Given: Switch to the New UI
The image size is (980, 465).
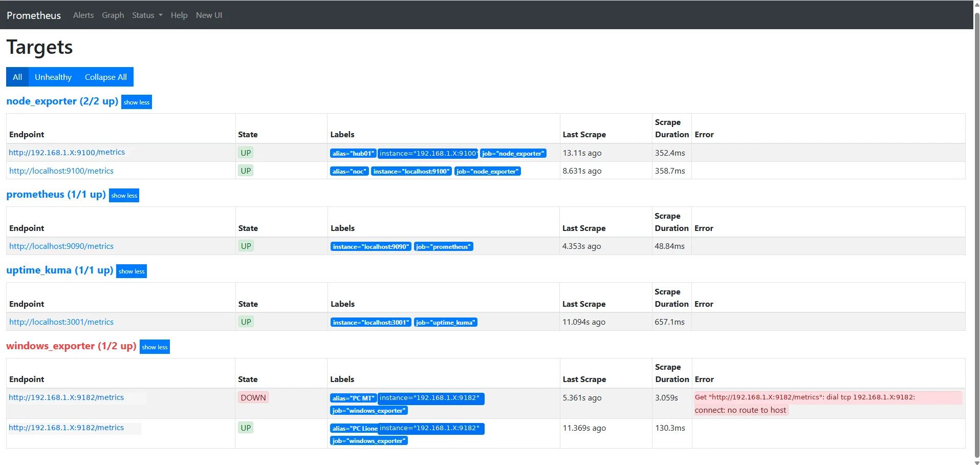Looking at the screenshot, I should 209,15.
